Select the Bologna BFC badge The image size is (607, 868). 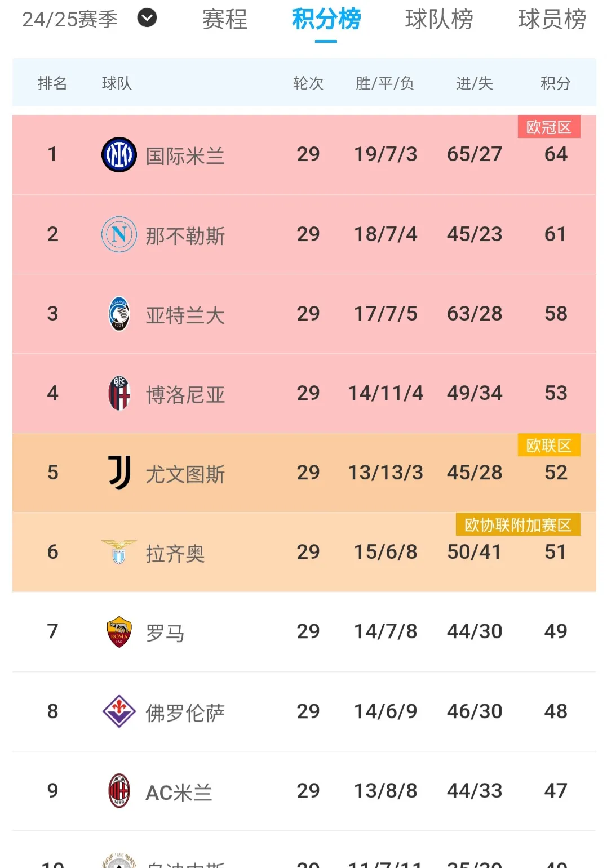[x=118, y=393]
